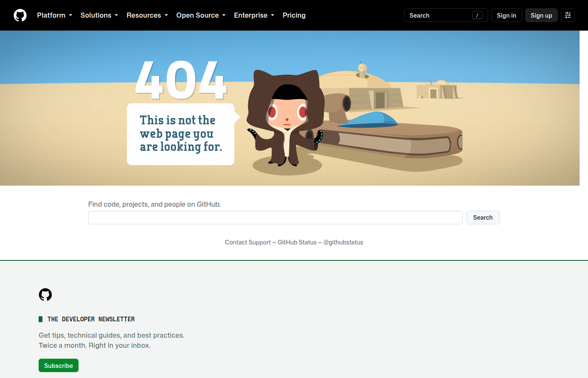The image size is (588, 378).
Task: Open the GitHub Status link
Action: coord(297,242)
